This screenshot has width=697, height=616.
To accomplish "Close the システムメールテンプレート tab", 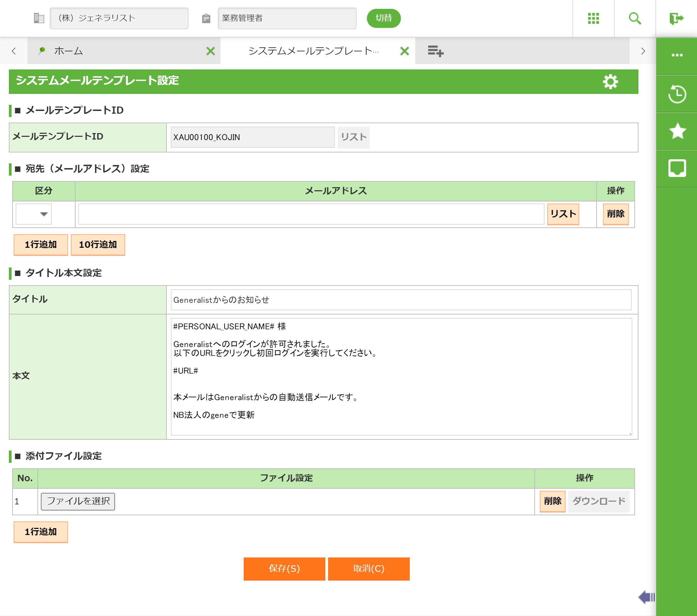I will 404,51.
